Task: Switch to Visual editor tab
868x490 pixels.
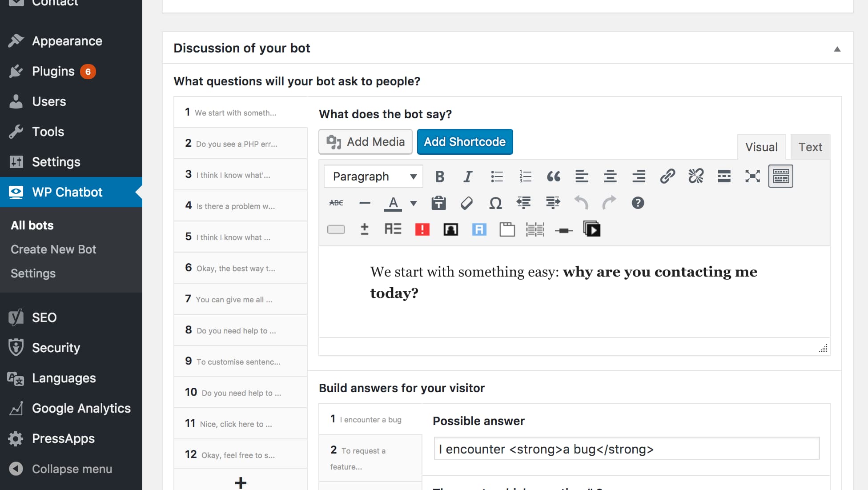Action: click(x=761, y=146)
